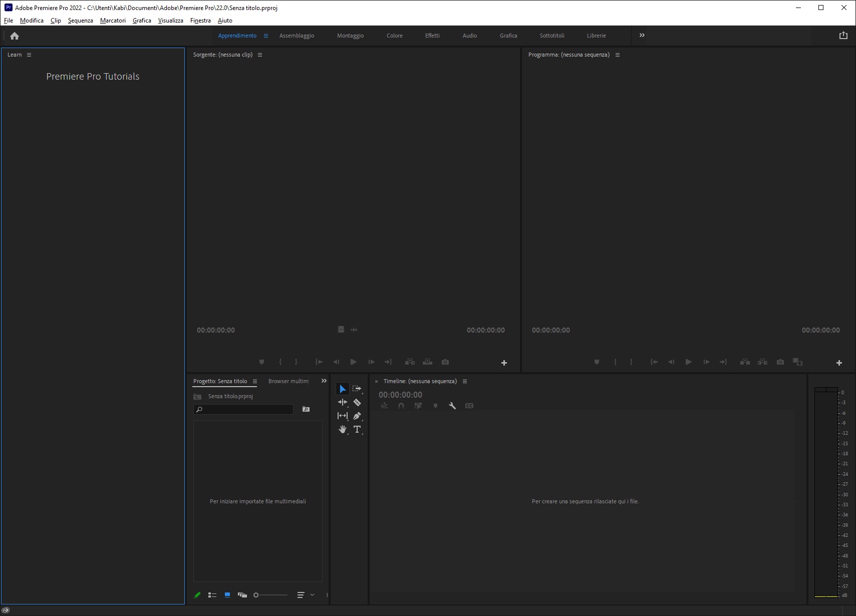Open the Modifica menu
Image resolution: width=856 pixels, height=616 pixels.
pyautogui.click(x=32, y=21)
